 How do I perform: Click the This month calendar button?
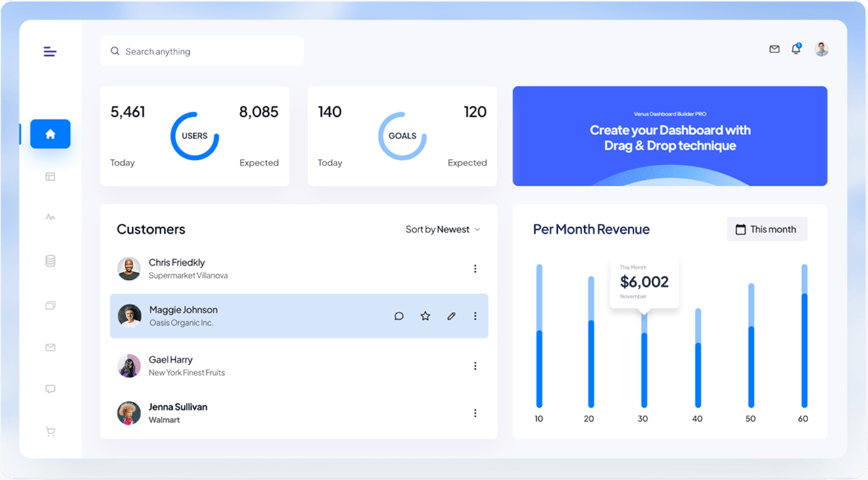pyautogui.click(x=767, y=229)
